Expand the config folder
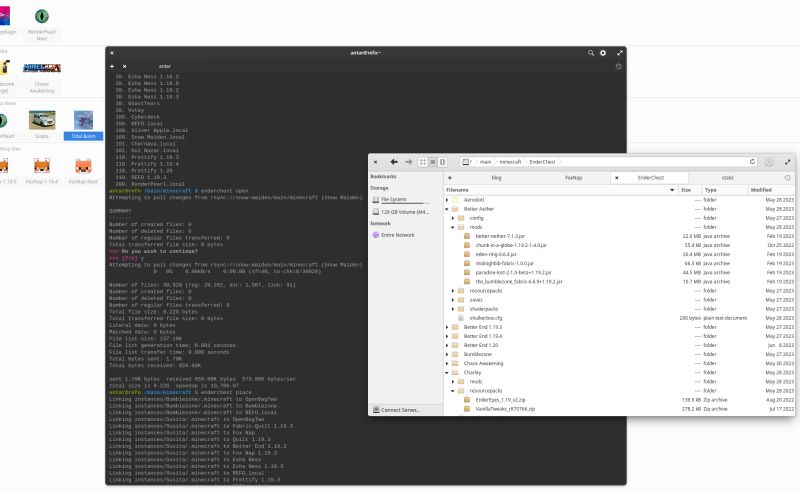This screenshot has width=800, height=494. click(x=453, y=218)
